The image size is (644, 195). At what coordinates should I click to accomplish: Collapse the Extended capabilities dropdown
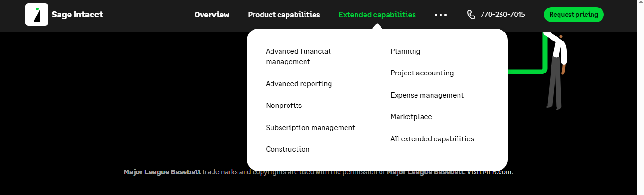(377, 15)
